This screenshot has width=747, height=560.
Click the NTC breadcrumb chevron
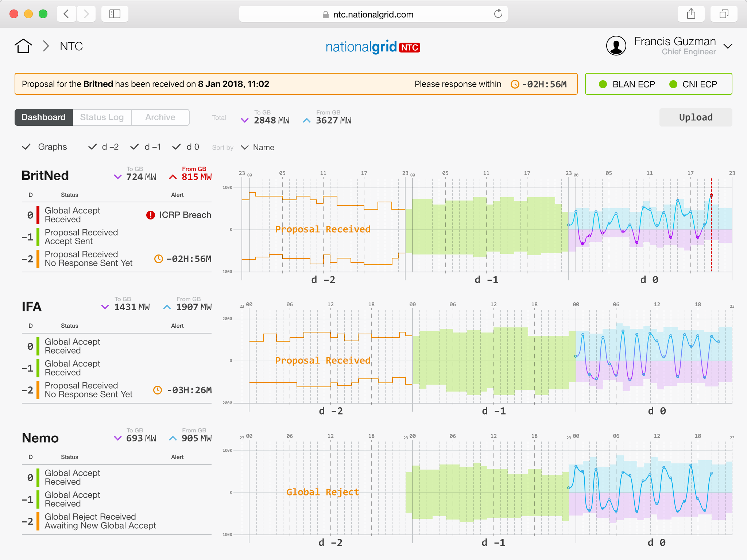(46, 46)
